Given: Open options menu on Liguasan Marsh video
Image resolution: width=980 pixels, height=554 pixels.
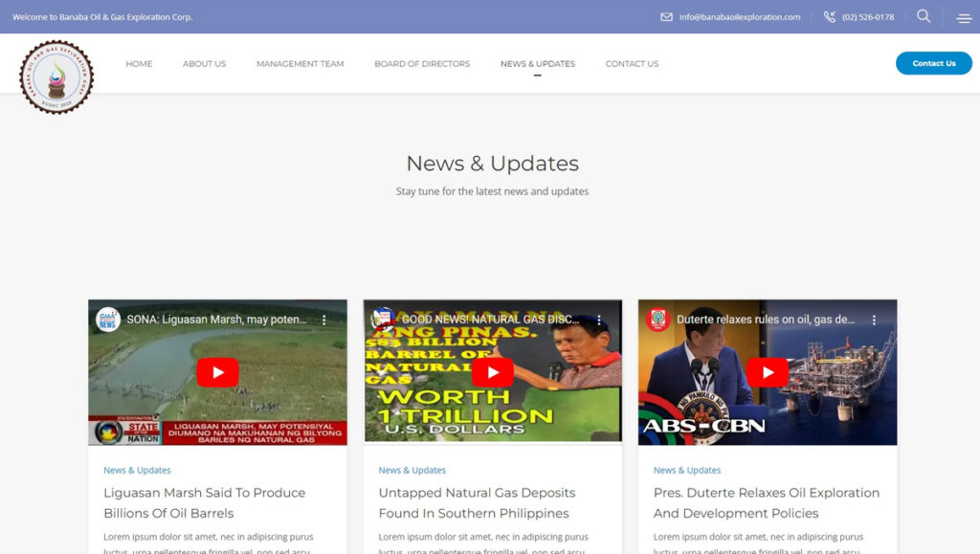Looking at the screenshot, I should coord(324,320).
